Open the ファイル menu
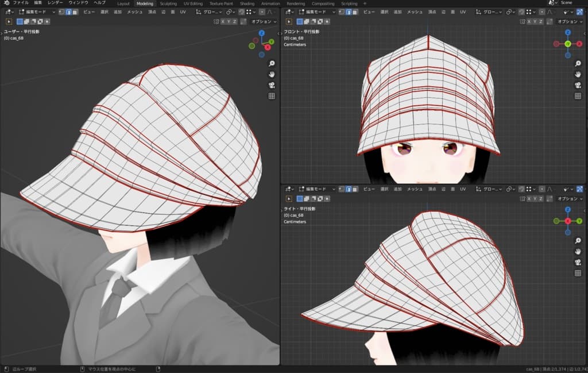 (21, 3)
